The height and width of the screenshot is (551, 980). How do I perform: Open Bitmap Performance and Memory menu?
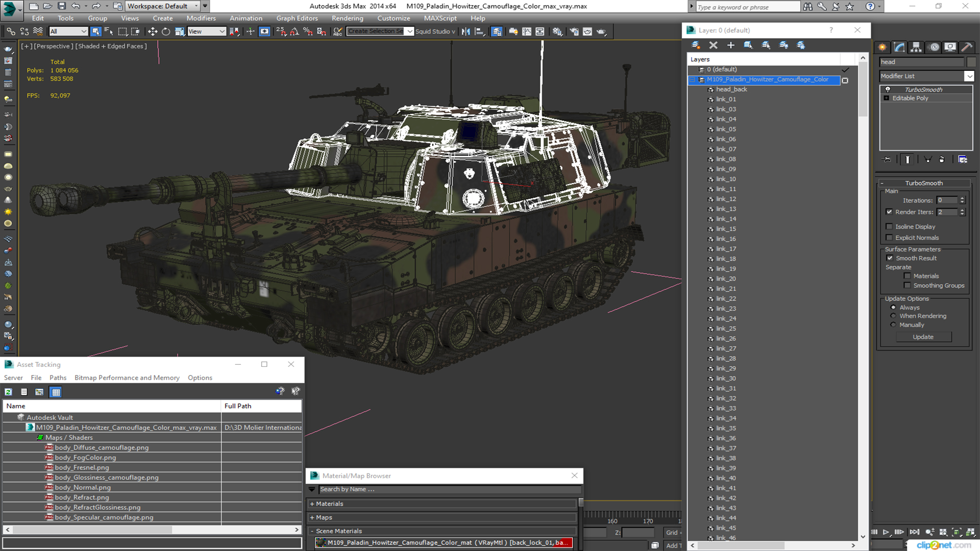pyautogui.click(x=127, y=378)
